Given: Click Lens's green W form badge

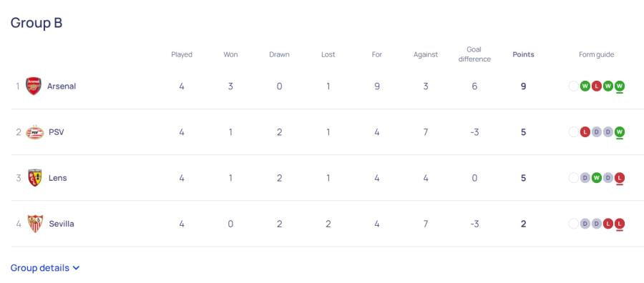Looking at the screenshot, I should pos(597,178).
